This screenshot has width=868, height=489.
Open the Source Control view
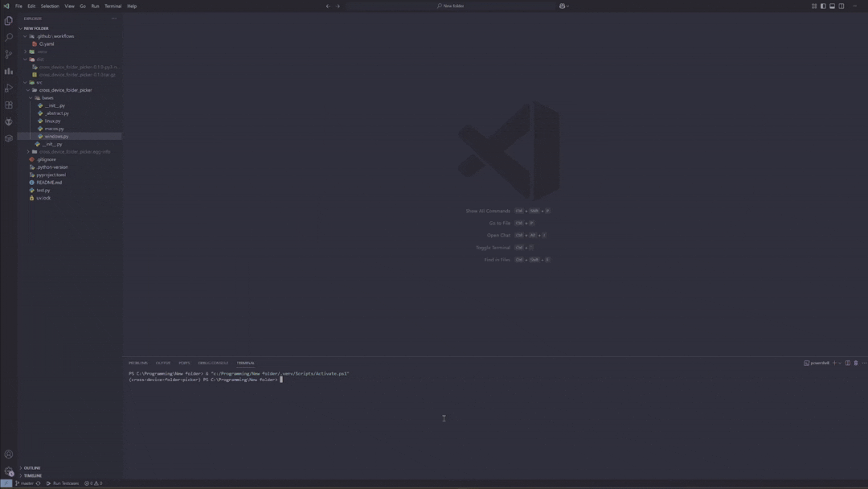[8, 53]
